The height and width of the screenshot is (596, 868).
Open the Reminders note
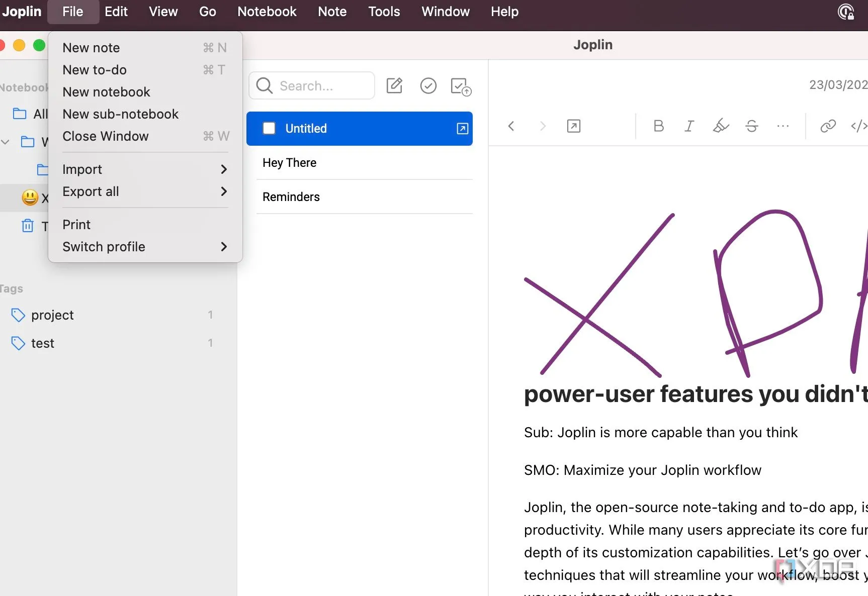360,197
